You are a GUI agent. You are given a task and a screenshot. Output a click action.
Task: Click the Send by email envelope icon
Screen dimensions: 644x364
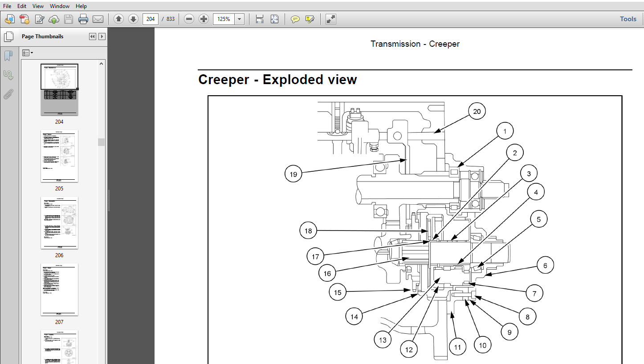pos(98,19)
